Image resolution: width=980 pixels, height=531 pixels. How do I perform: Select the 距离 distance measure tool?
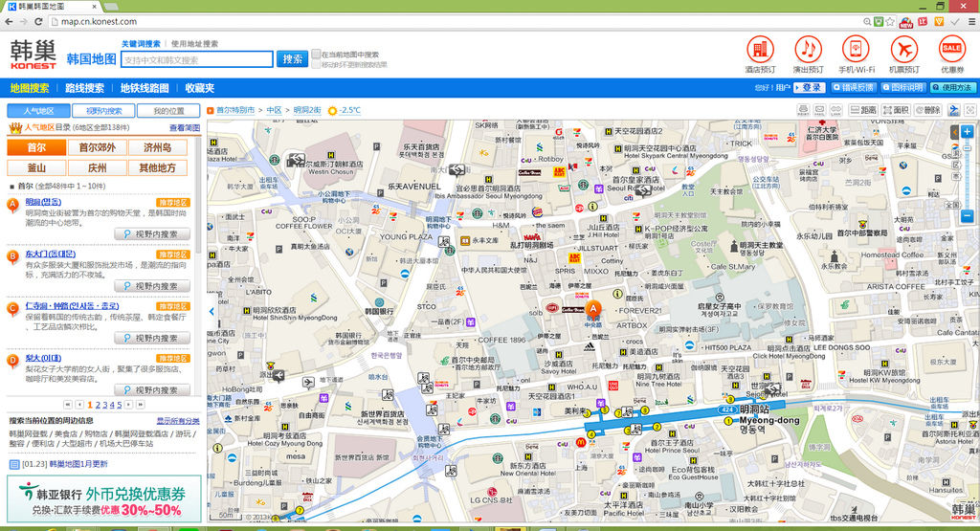pos(863,110)
